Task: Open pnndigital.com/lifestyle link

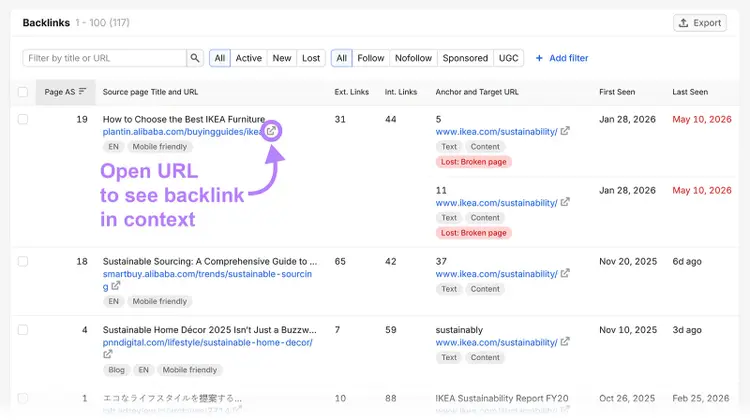Action: pos(208,343)
